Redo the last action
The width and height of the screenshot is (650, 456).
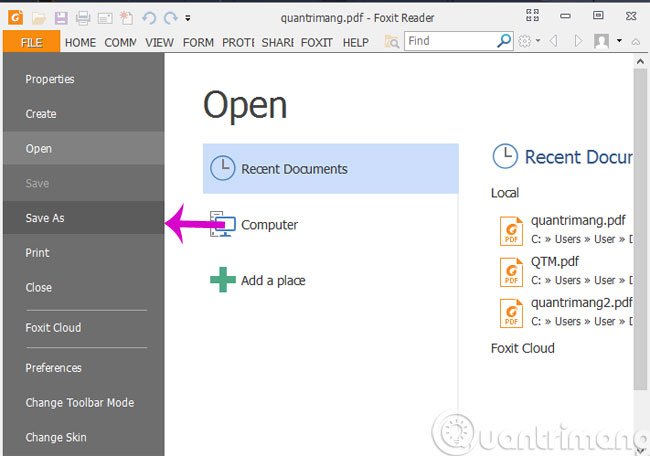click(170, 18)
